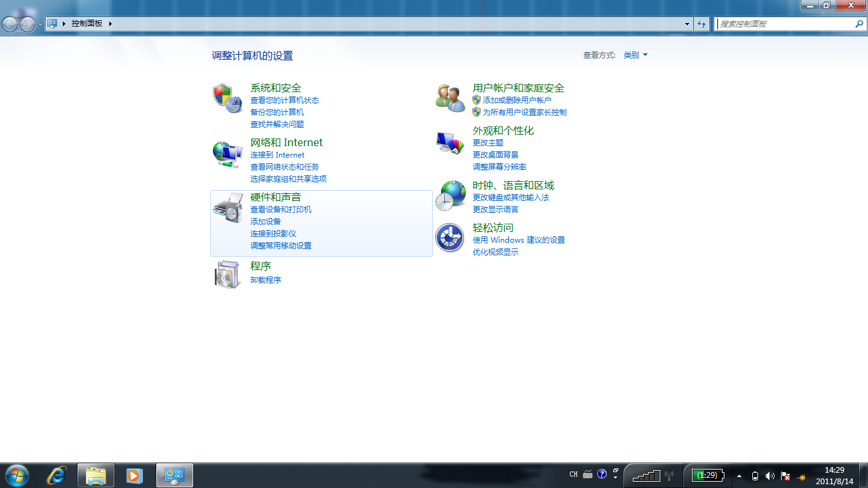Screen dimensions: 868x488
Task: Click the Hardware and Sound printer icon
Action: (x=227, y=207)
